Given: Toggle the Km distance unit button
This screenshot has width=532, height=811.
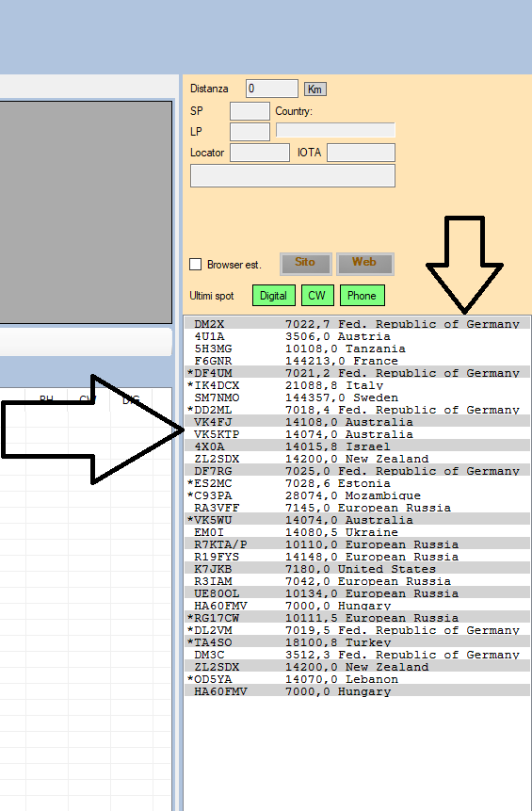Looking at the screenshot, I should coord(314,89).
